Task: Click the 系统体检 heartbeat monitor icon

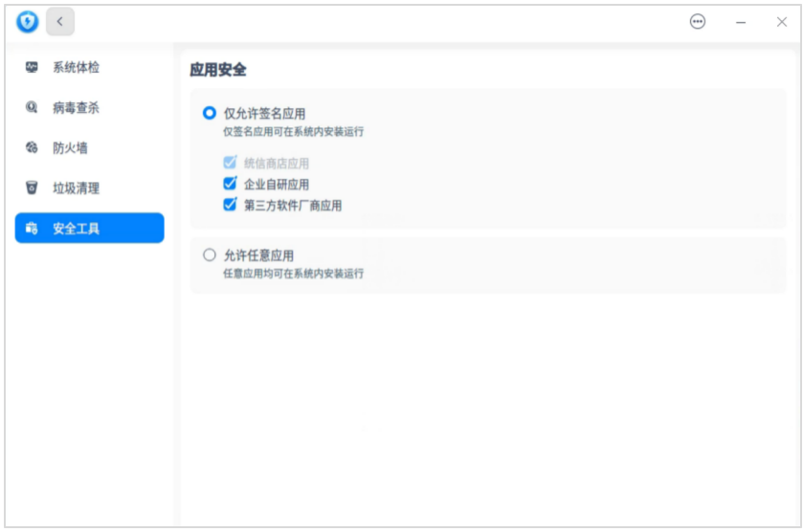Action: [32, 68]
